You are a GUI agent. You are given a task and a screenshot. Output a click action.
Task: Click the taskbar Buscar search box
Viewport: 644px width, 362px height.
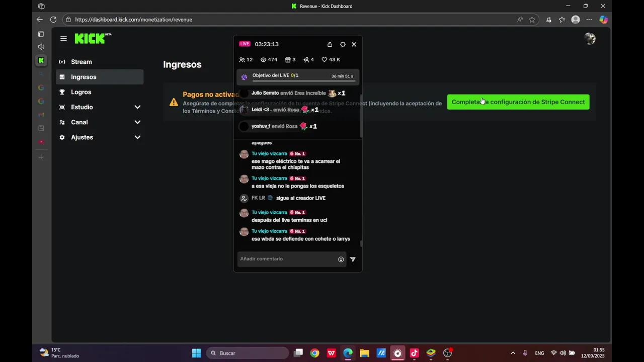coord(247,353)
